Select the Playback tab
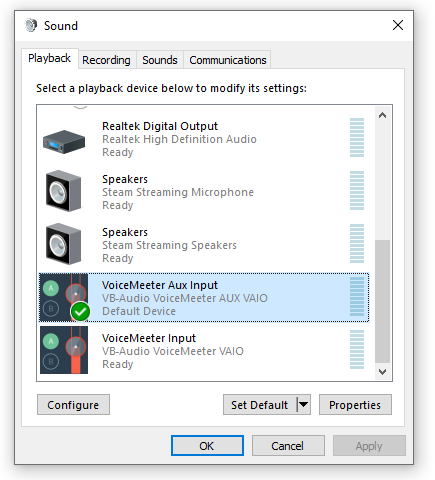The height and width of the screenshot is (480, 435). 49,58
